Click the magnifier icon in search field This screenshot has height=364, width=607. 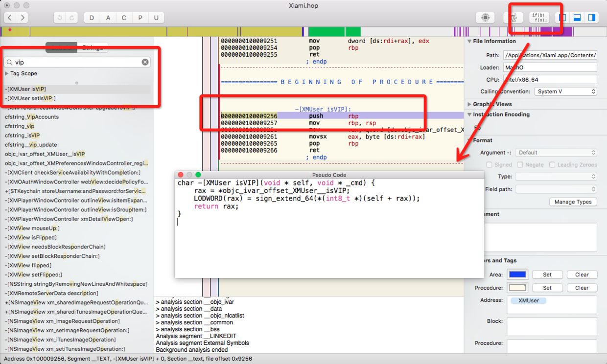[x=9, y=62]
